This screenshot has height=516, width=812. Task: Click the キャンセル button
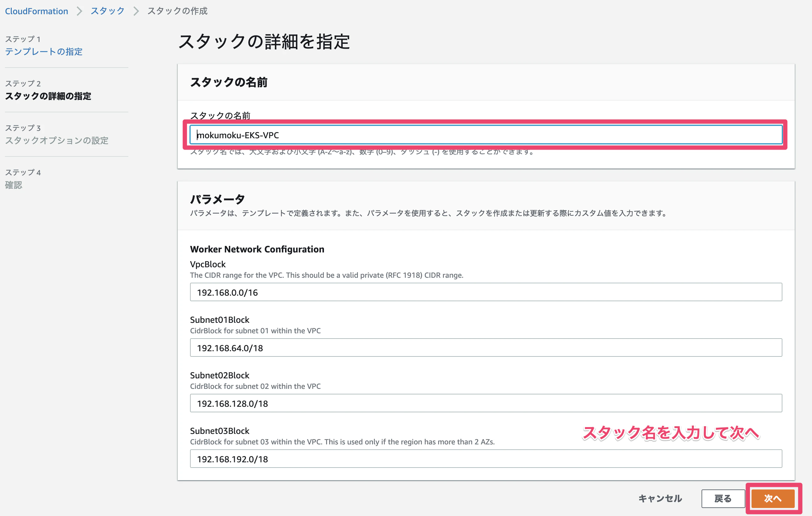point(660,498)
